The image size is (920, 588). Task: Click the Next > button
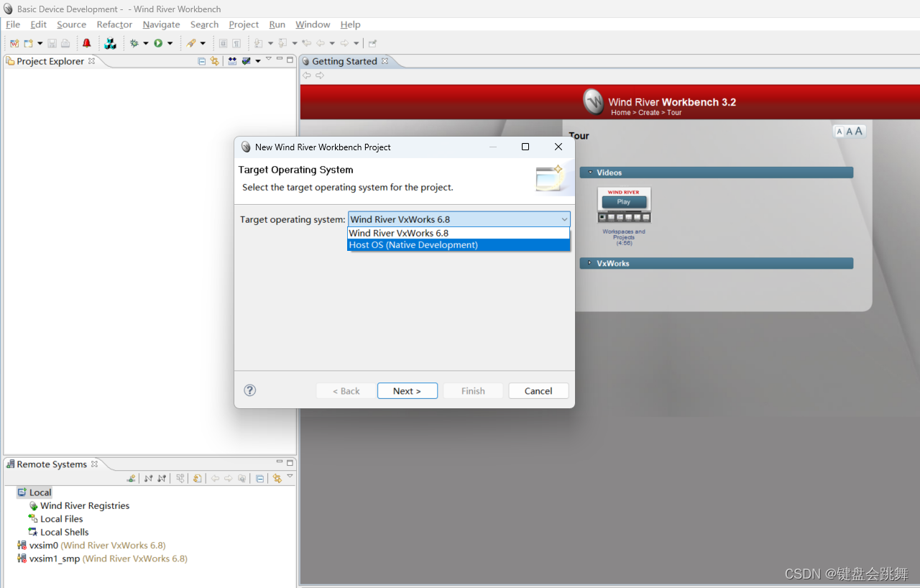pyautogui.click(x=408, y=391)
